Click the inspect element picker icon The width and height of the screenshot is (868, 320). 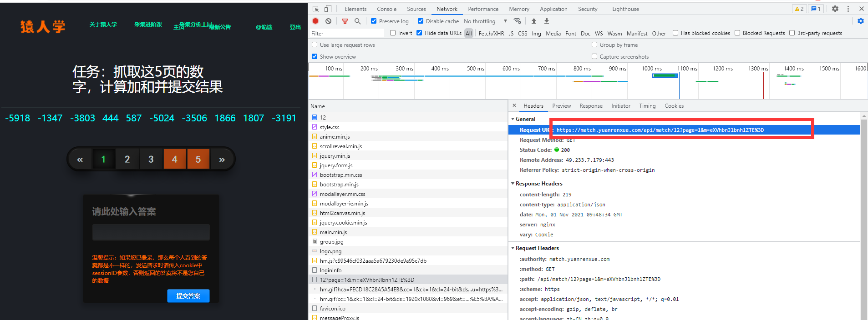[x=316, y=9]
